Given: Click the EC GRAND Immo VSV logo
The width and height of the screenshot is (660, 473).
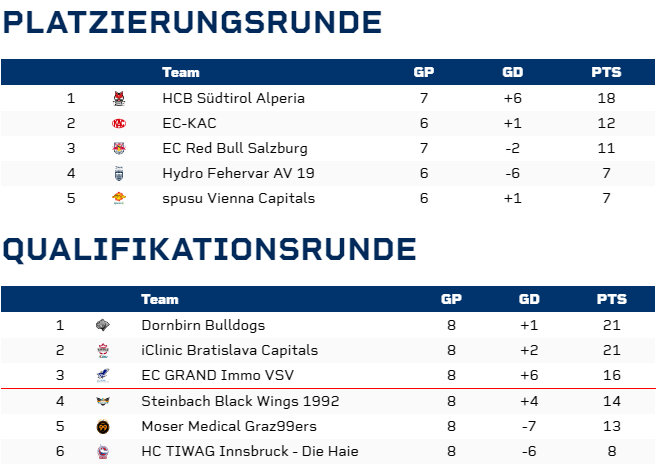Looking at the screenshot, I should 102,375.
